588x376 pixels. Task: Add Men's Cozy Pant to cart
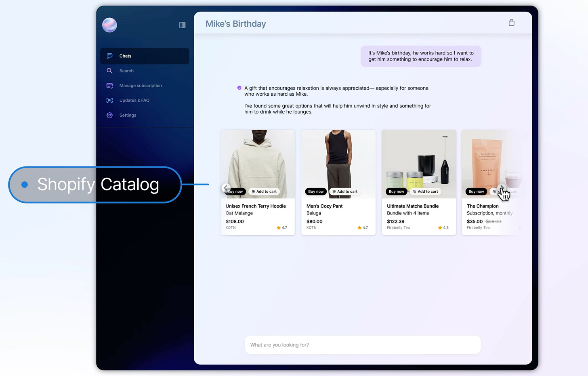pos(345,191)
